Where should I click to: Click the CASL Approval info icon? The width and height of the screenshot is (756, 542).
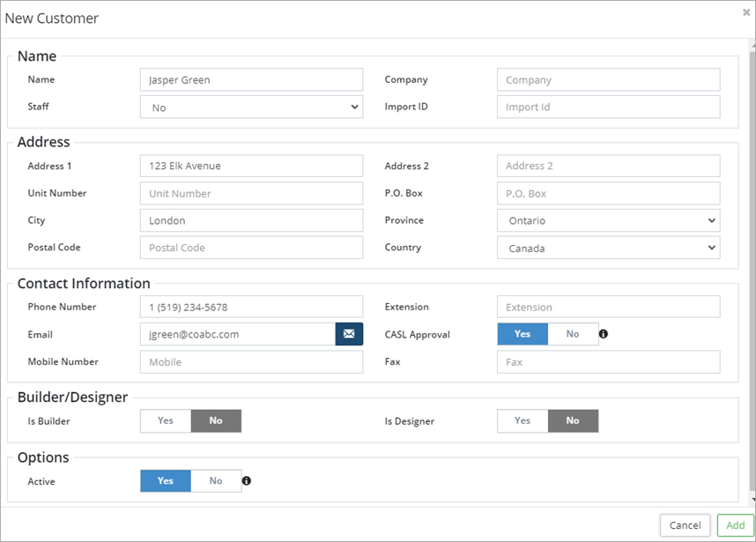click(x=604, y=334)
